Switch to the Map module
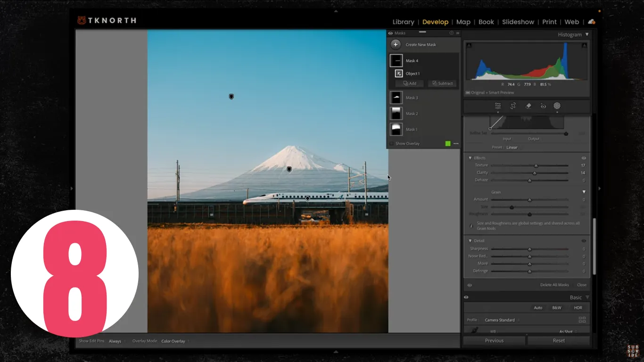The image size is (644, 362). (463, 22)
